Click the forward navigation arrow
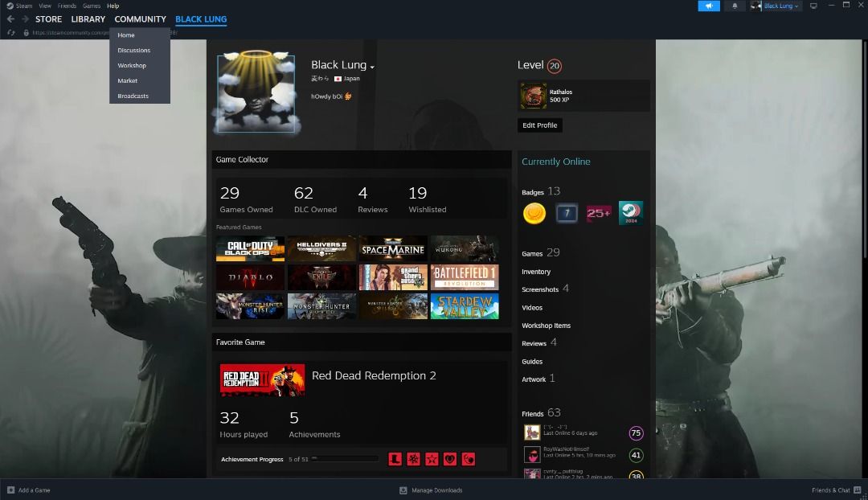Viewport: 868px width, 500px height. (x=25, y=18)
